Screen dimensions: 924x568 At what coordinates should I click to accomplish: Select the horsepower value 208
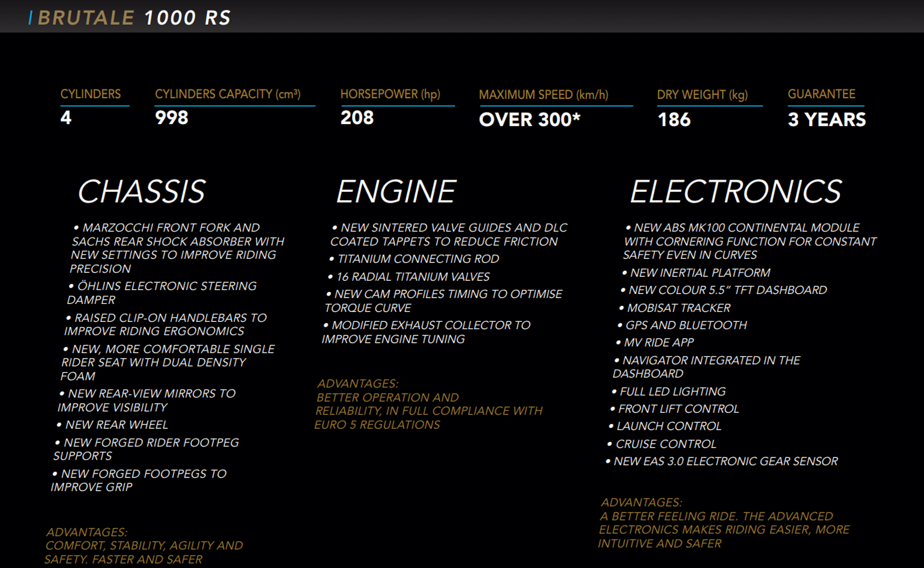coord(357,118)
